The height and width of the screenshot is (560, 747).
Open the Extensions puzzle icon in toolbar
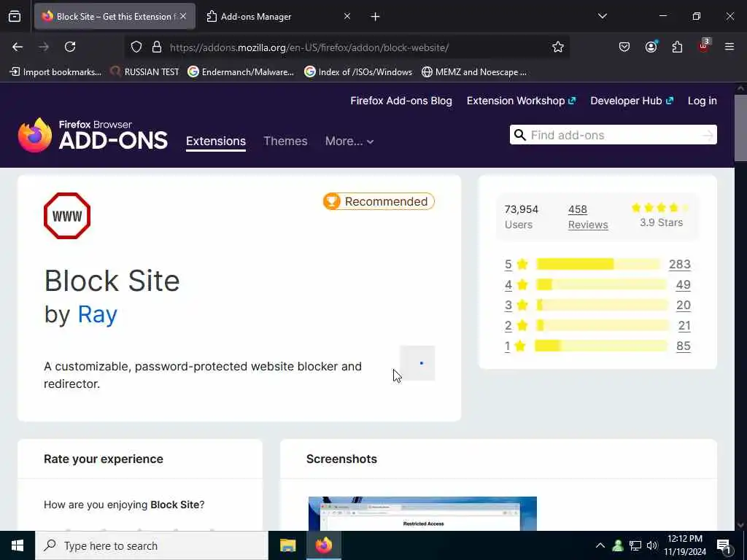(677, 47)
